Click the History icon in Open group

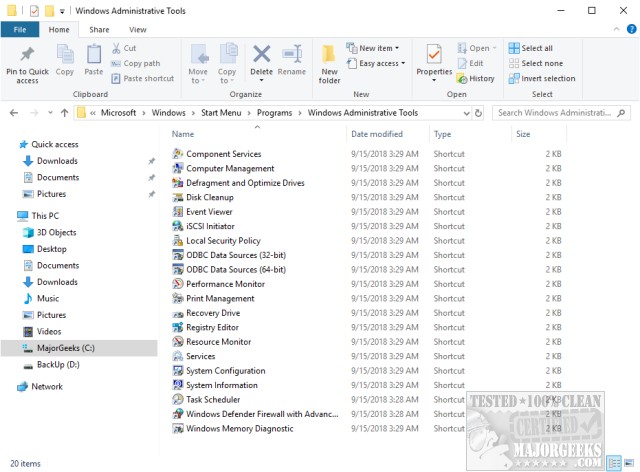coord(462,78)
